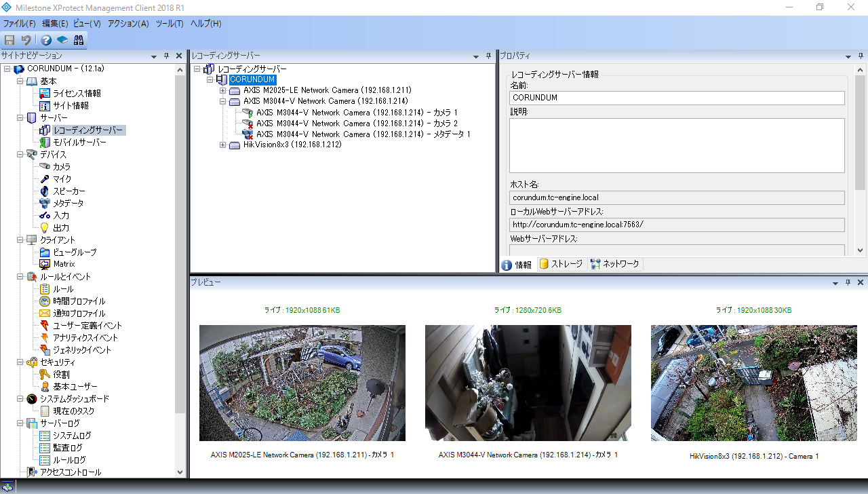Click the サイト情報 icon
Image resolution: width=868 pixels, height=494 pixels.
45,105
